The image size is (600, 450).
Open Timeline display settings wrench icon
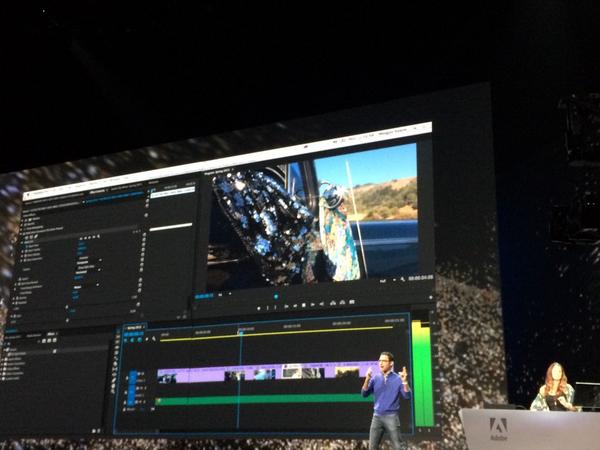point(154,339)
